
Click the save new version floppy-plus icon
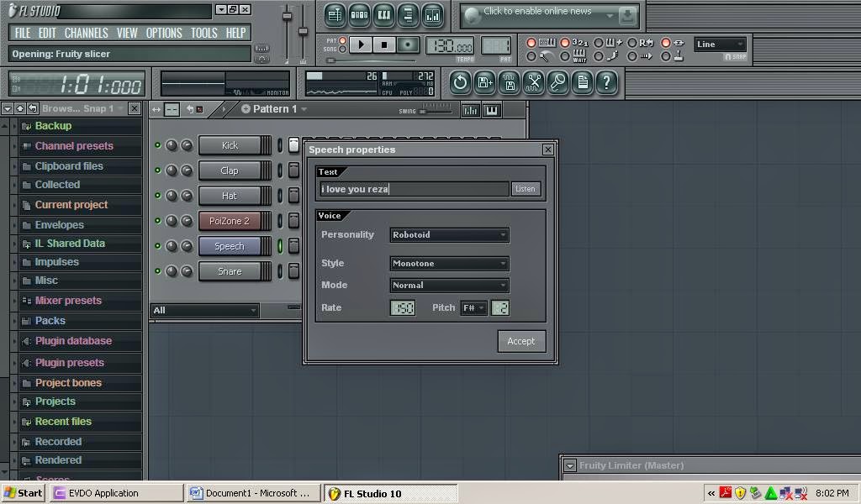[x=485, y=83]
